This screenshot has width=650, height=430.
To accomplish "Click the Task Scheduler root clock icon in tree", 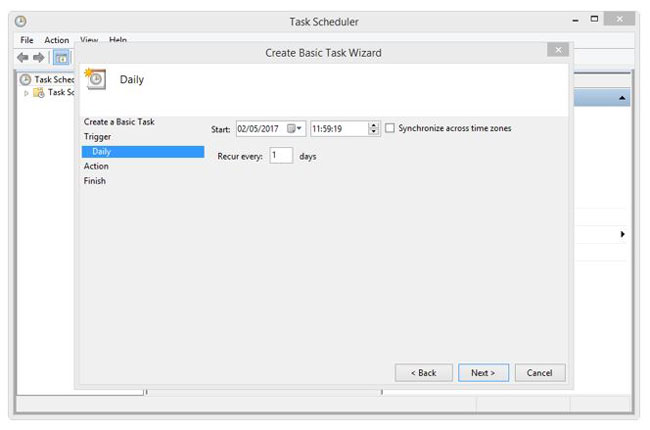I will coord(25,80).
